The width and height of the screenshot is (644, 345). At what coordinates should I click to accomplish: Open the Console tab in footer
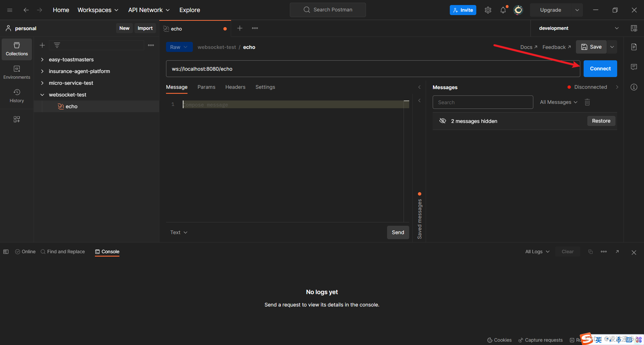point(107,252)
